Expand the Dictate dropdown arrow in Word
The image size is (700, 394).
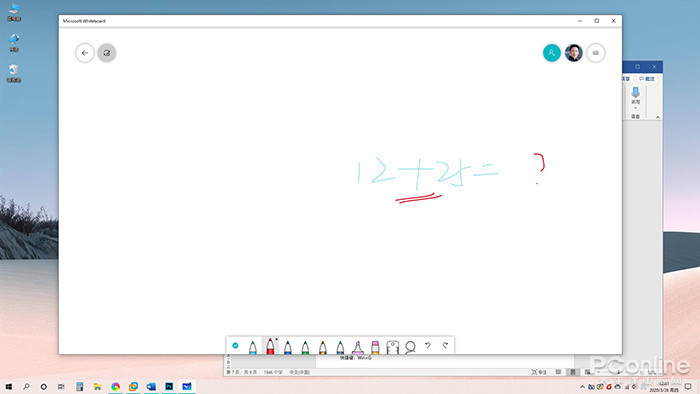pos(635,108)
